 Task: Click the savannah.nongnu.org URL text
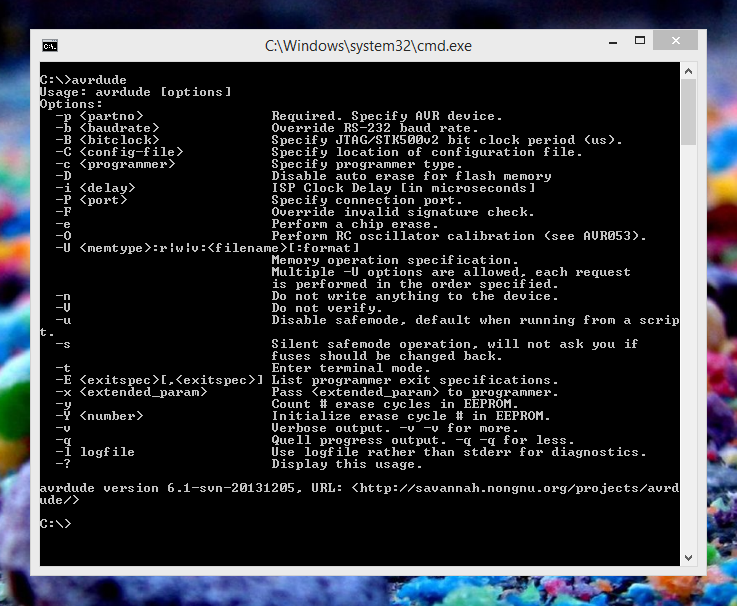(x=520, y=488)
